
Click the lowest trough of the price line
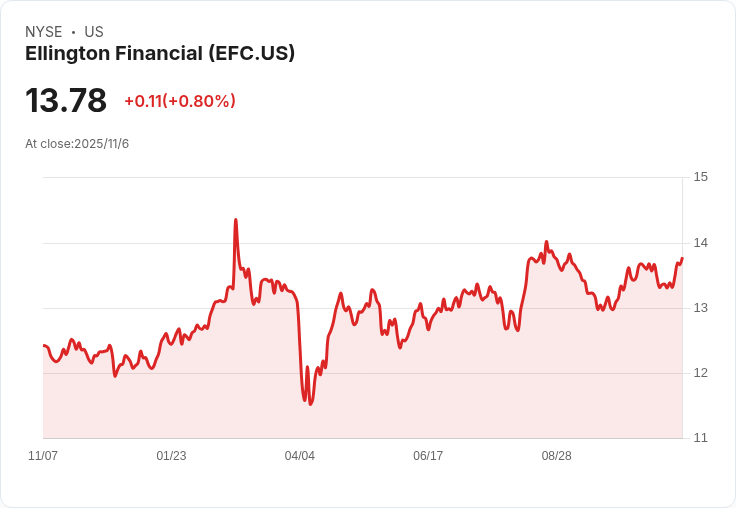(x=311, y=404)
